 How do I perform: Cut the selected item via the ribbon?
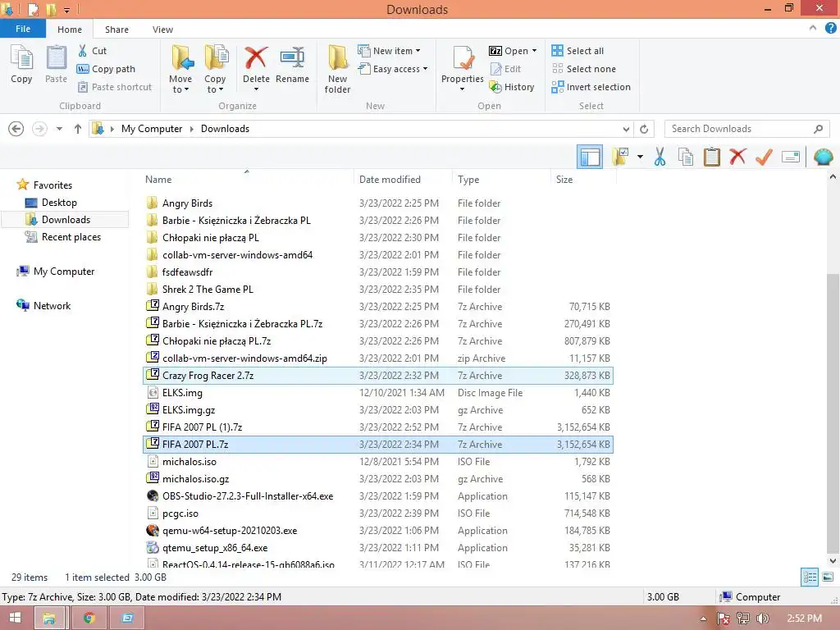pyautogui.click(x=92, y=51)
